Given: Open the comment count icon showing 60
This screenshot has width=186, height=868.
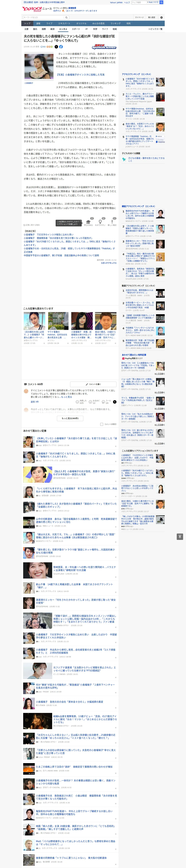Looking at the screenshot, I should click(x=43, y=47).
